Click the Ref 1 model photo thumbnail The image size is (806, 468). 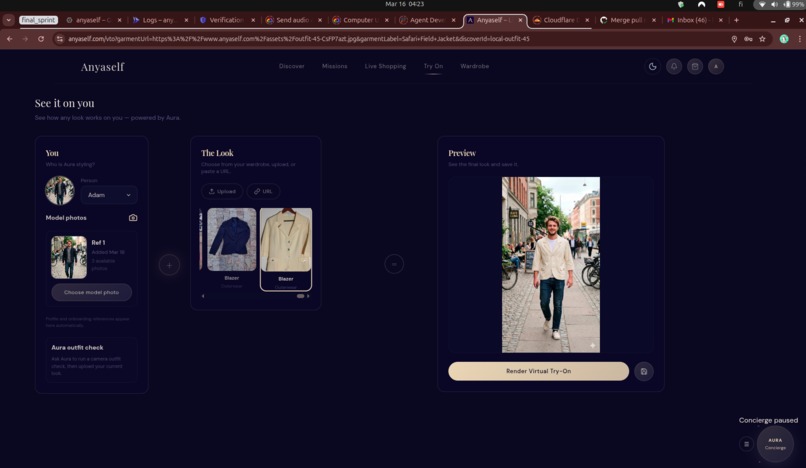(69, 257)
